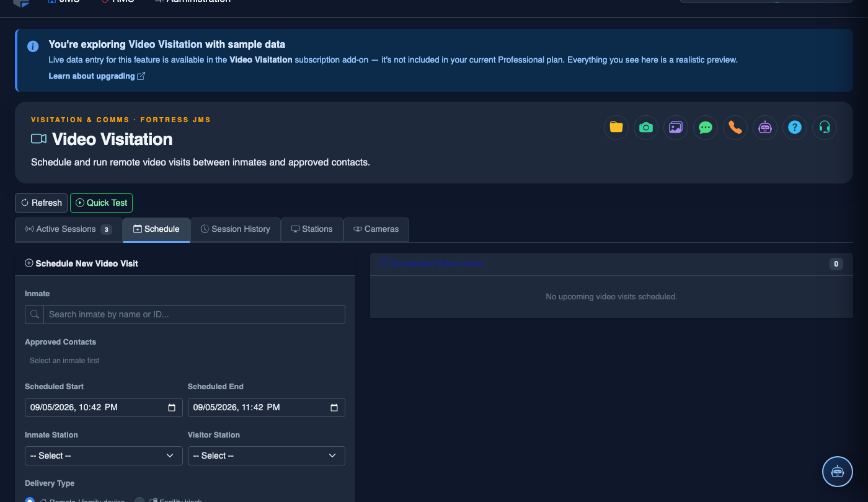
Task: Switch to the Active Sessions tab
Action: (x=68, y=229)
